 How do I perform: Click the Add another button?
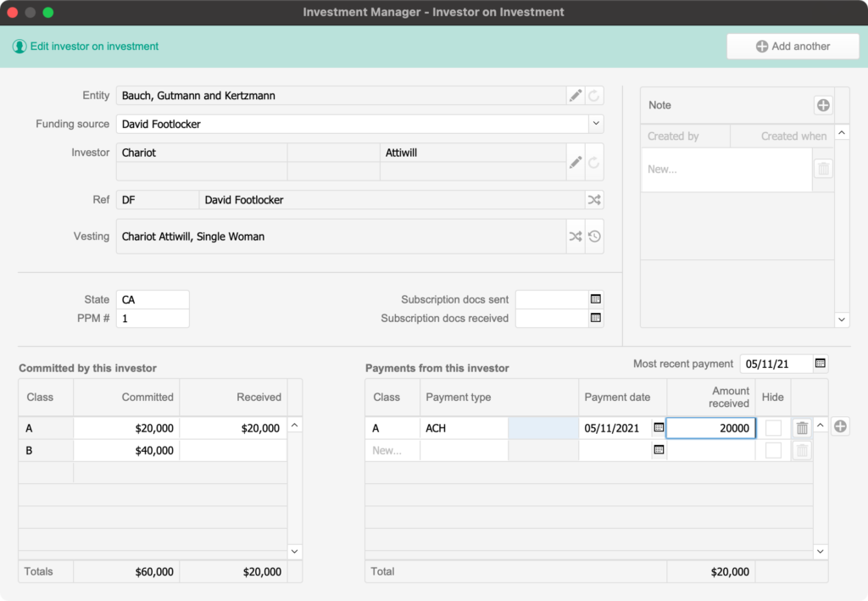click(793, 46)
